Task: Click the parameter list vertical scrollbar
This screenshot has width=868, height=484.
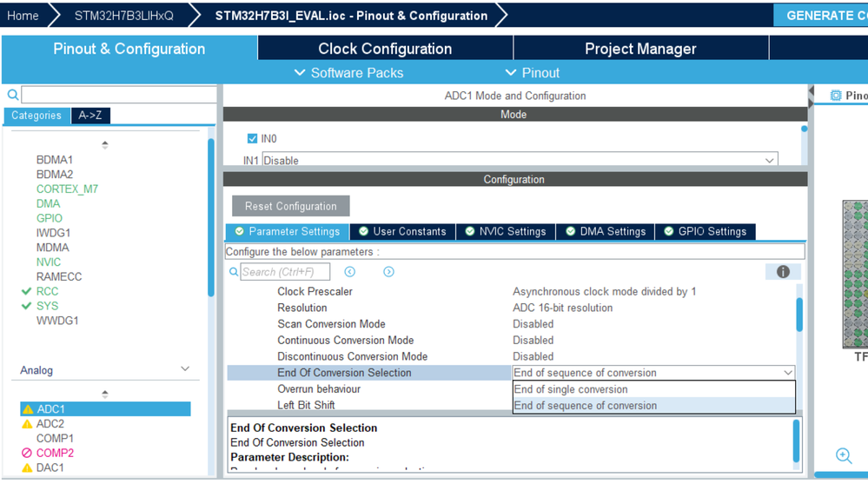Action: pos(799,314)
